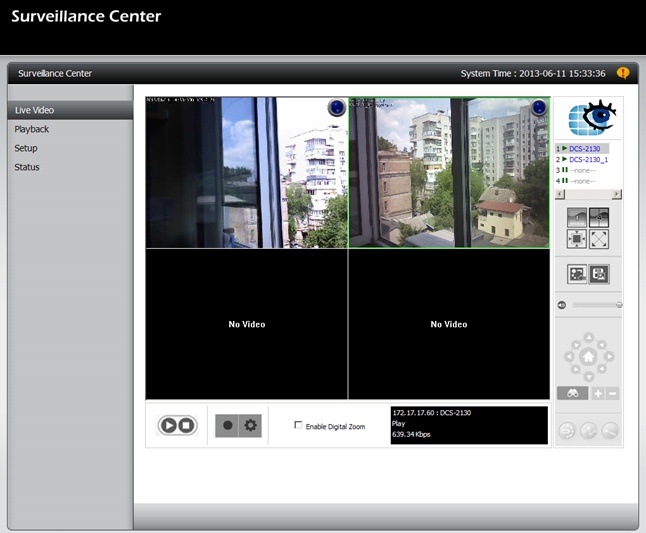
Task: Click the preset path round button
Action: click(x=610, y=431)
